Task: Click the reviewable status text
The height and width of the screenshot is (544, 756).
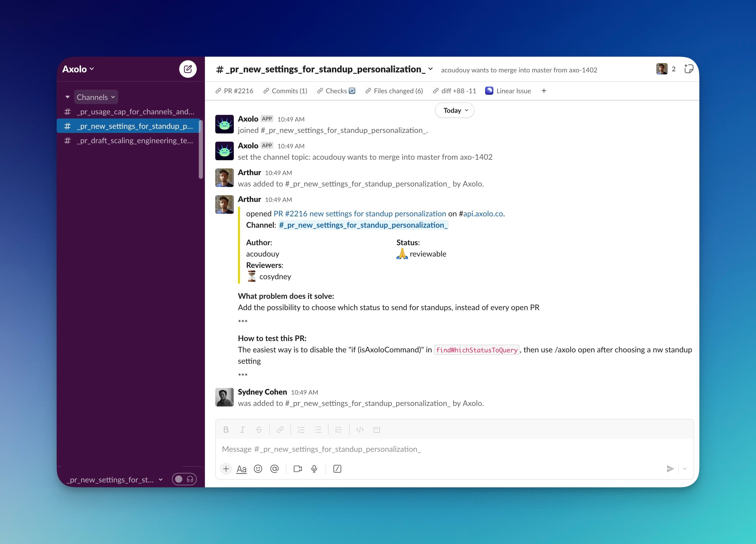Action: point(428,254)
